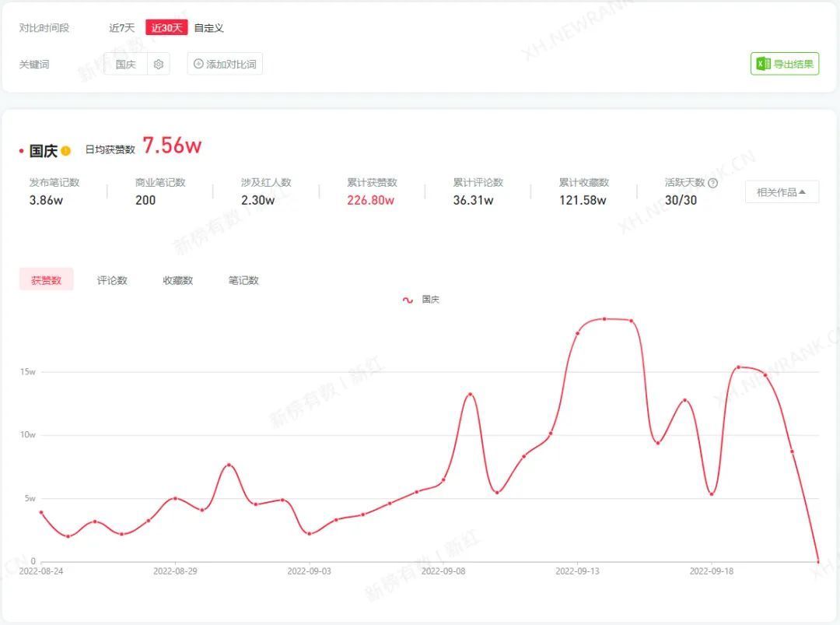
Task: Choose the 自定义 custom time range
Action: click(209, 28)
